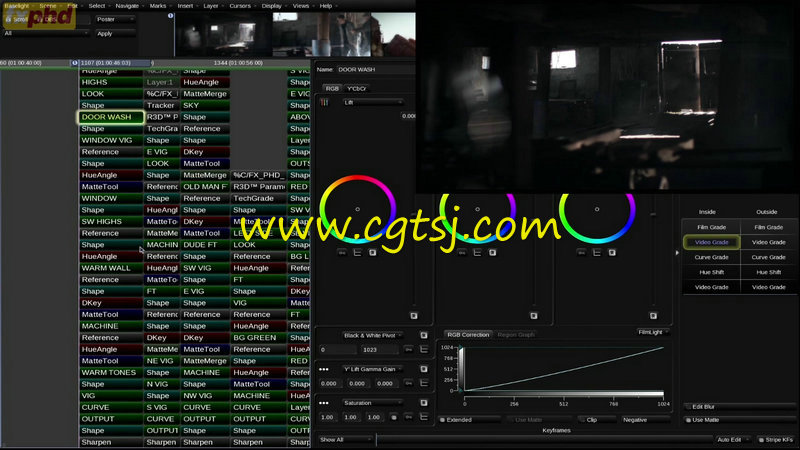Open the Y' Lift Gamma Gain three-dots options
The height and width of the screenshot is (450, 800).
pyautogui.click(x=323, y=369)
